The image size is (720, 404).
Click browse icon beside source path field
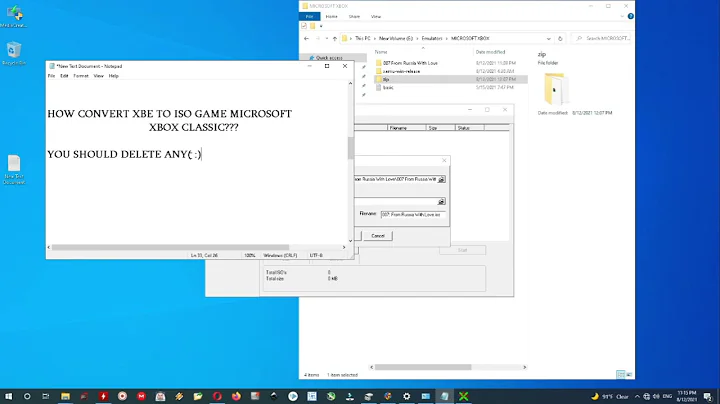pyautogui.click(x=441, y=179)
